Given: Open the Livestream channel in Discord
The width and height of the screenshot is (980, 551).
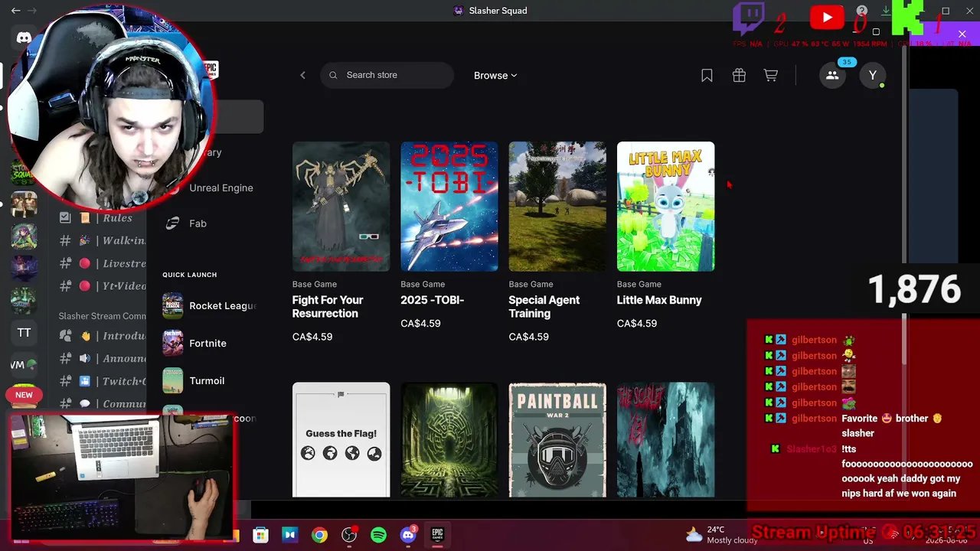Looking at the screenshot, I should [x=103, y=263].
